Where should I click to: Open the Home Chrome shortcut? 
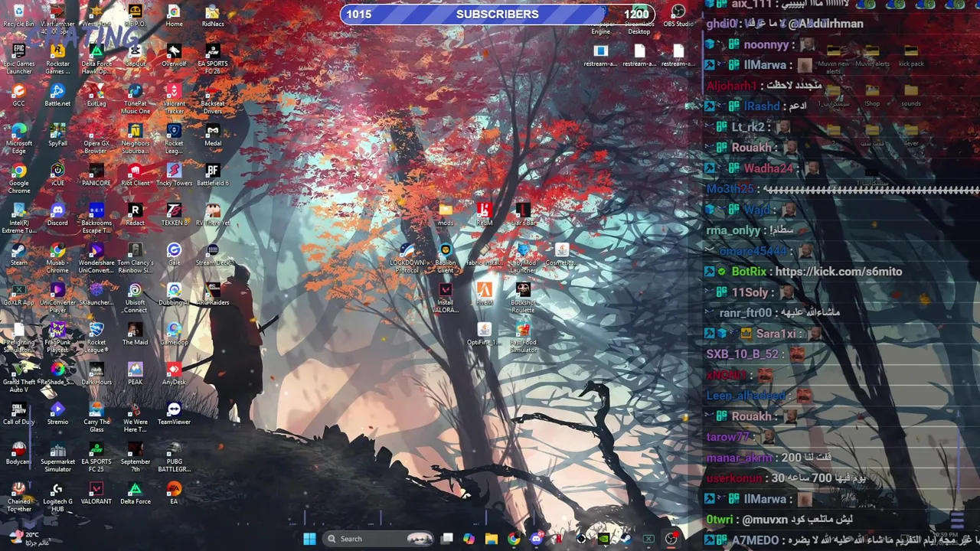174,15
